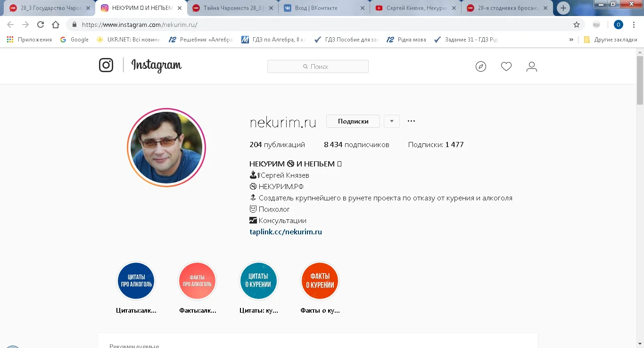Screen dimensions: 644x348
Task: Open a new browser tab
Action: click(x=563, y=8)
